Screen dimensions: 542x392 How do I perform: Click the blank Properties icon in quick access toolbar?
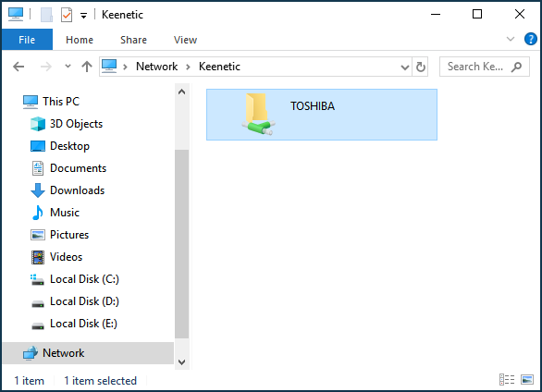(x=46, y=15)
